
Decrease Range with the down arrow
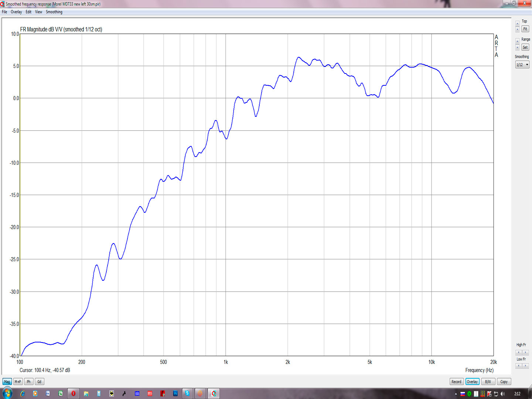click(517, 48)
